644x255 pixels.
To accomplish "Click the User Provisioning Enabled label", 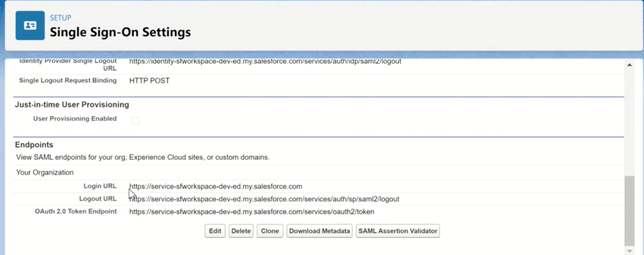I will (75, 119).
